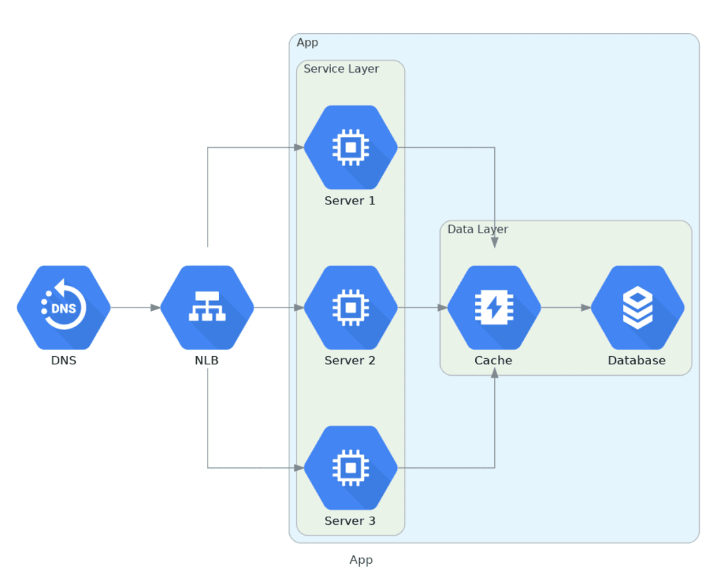Click the arrow from Cache to Database
Image resolution: width=728 pixels, height=574 pixels.
click(566, 308)
